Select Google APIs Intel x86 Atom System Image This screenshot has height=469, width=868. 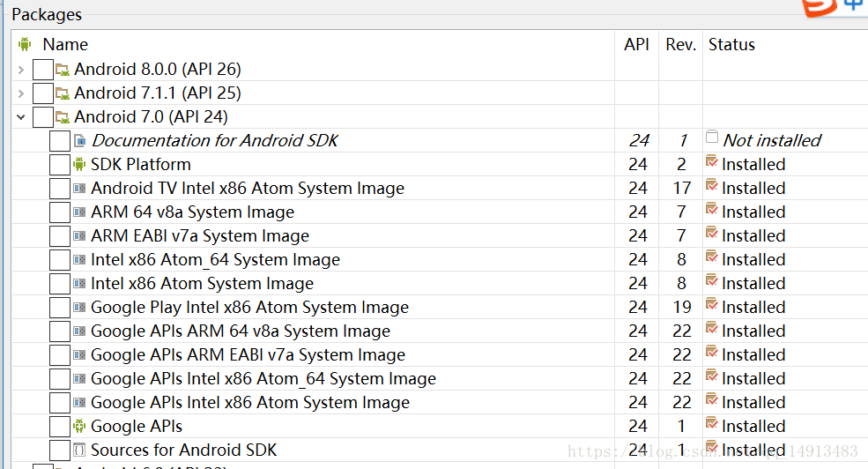pyautogui.click(x=250, y=403)
